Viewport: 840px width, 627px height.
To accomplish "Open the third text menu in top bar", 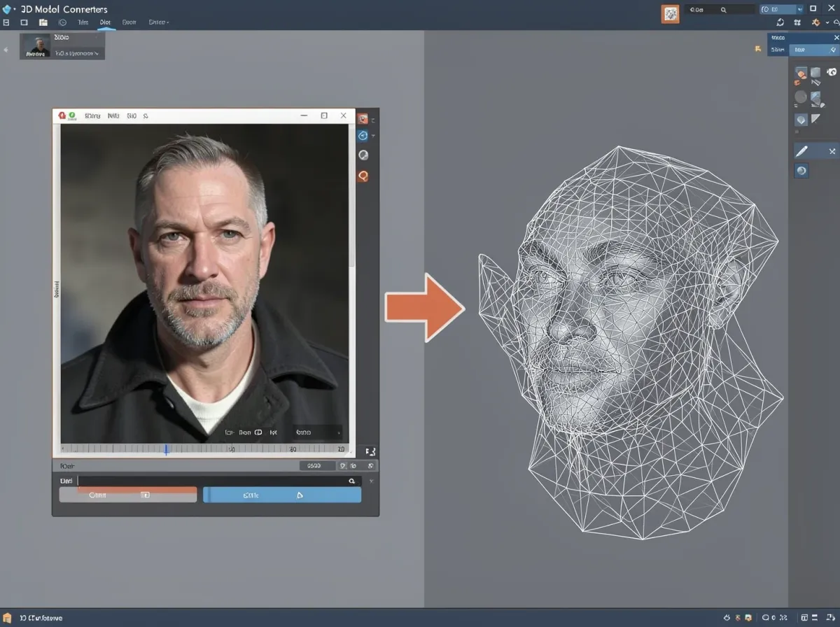I will 129,22.
